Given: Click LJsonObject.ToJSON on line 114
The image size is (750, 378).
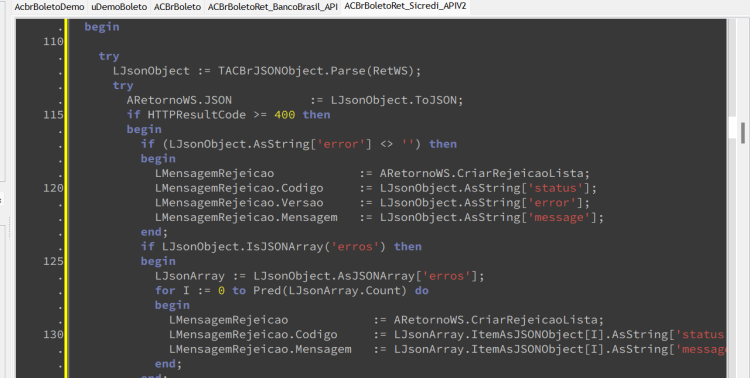Looking at the screenshot, I should [394, 100].
